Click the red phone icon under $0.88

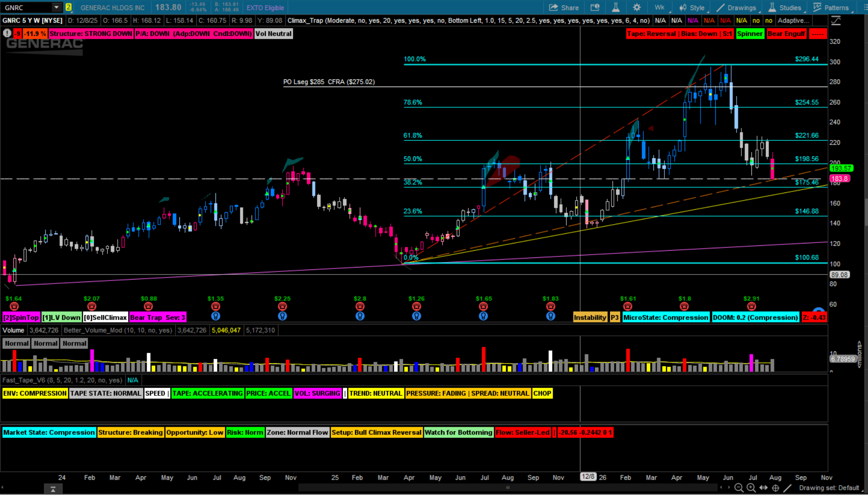click(x=148, y=306)
